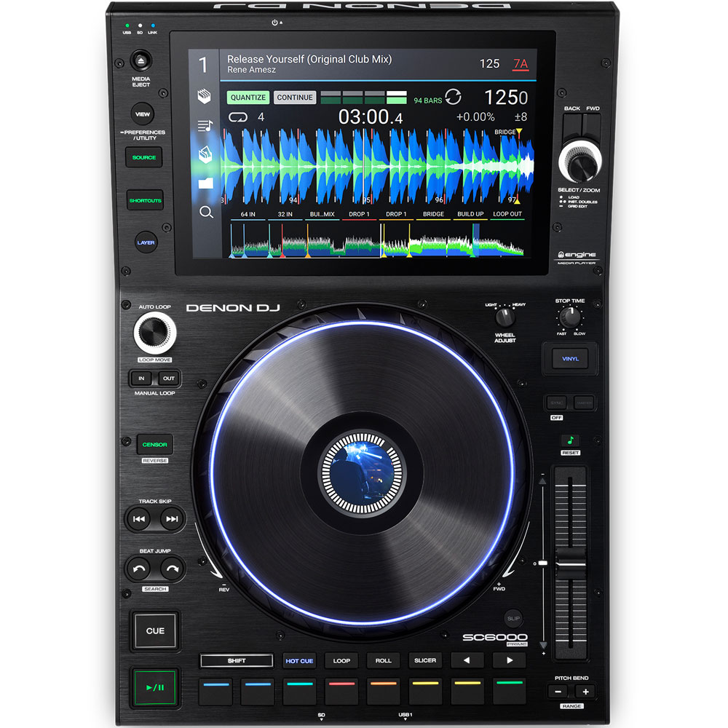
Task: Open the playlist icon with music note
Action: 205,125
